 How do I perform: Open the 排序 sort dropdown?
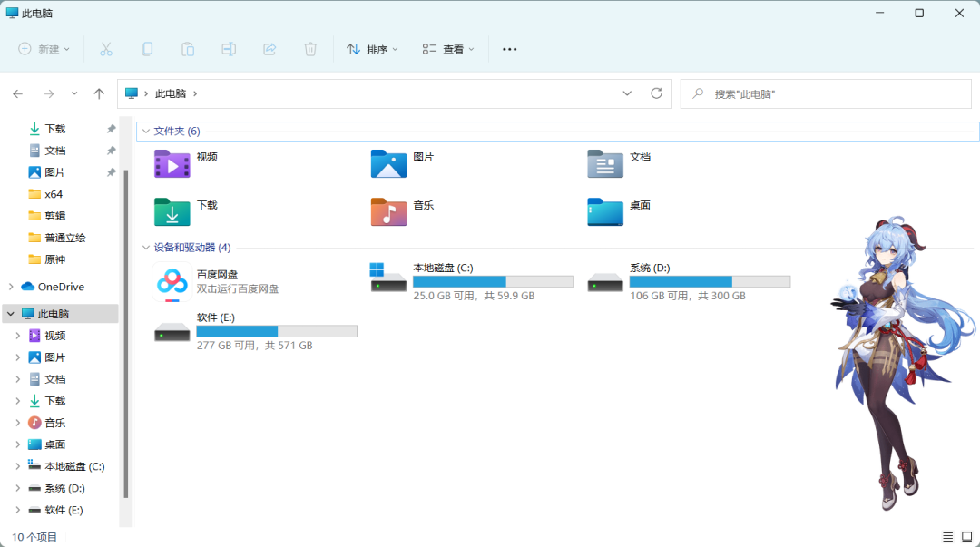(372, 49)
